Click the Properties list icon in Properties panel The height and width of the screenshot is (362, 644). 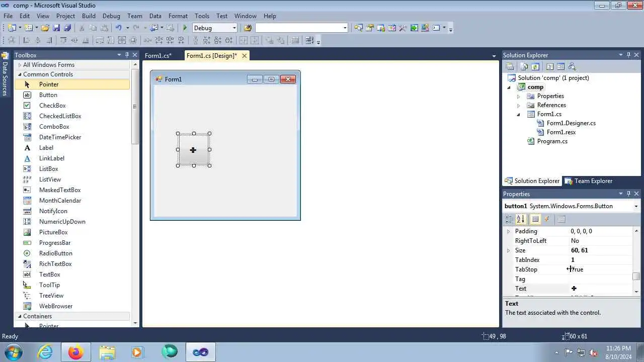(x=535, y=219)
